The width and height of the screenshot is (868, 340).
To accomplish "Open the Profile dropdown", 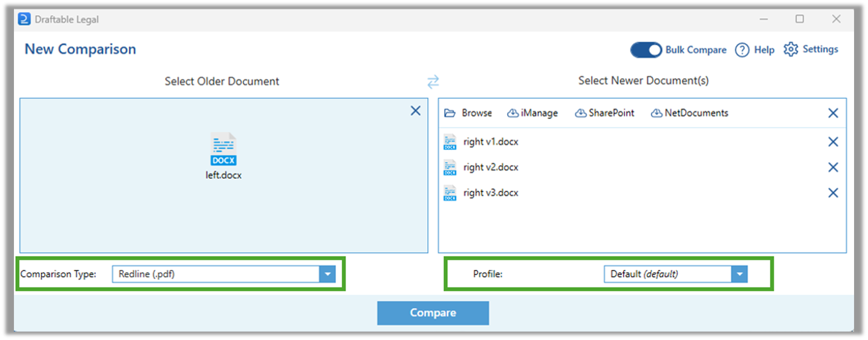I will (741, 274).
